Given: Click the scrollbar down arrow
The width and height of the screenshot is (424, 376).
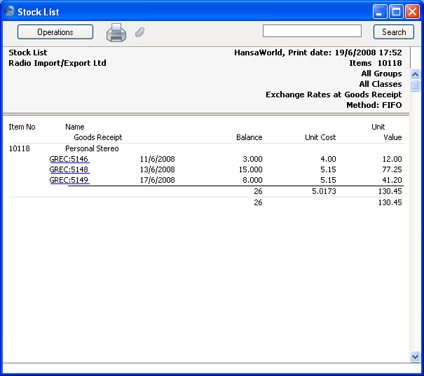Looking at the screenshot, I should tap(415, 357).
